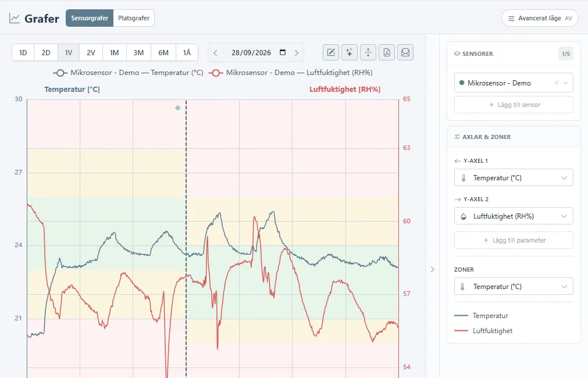The width and height of the screenshot is (588, 378).
Task: Go to previous date with left arrow
Action: point(215,53)
